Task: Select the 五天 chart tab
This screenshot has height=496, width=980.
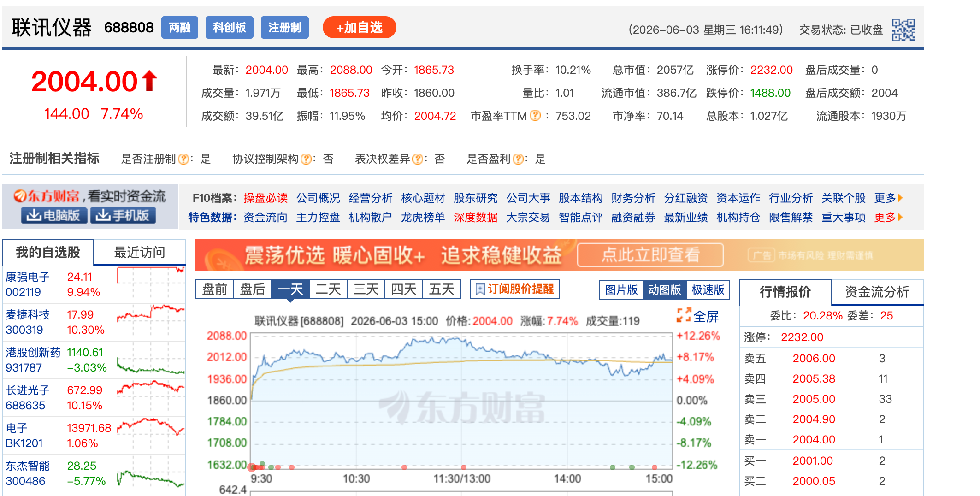Action: pos(442,289)
